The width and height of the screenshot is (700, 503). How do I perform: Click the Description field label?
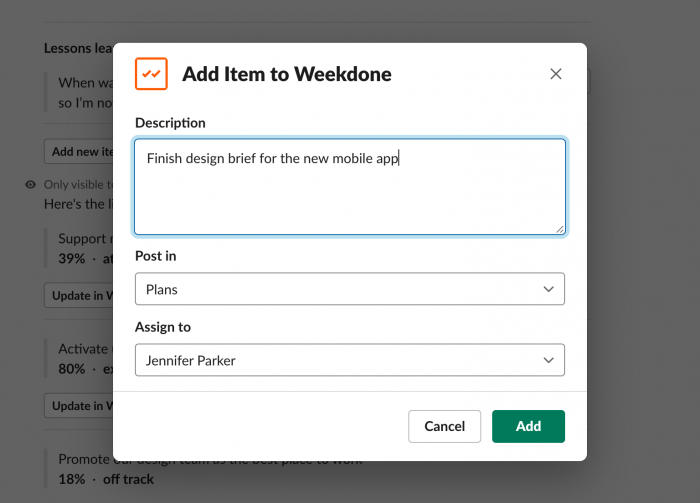tap(170, 123)
